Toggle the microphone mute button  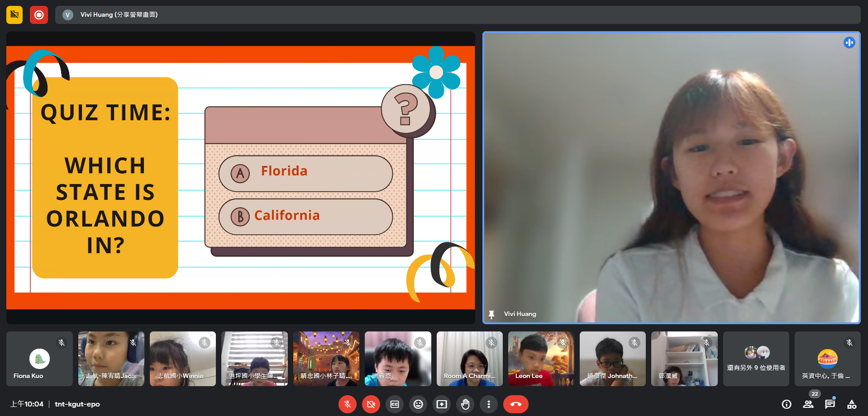[x=348, y=404]
